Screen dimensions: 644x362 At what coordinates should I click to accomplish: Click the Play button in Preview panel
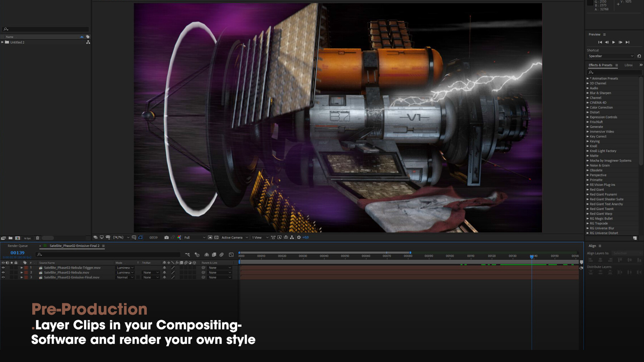click(x=614, y=42)
